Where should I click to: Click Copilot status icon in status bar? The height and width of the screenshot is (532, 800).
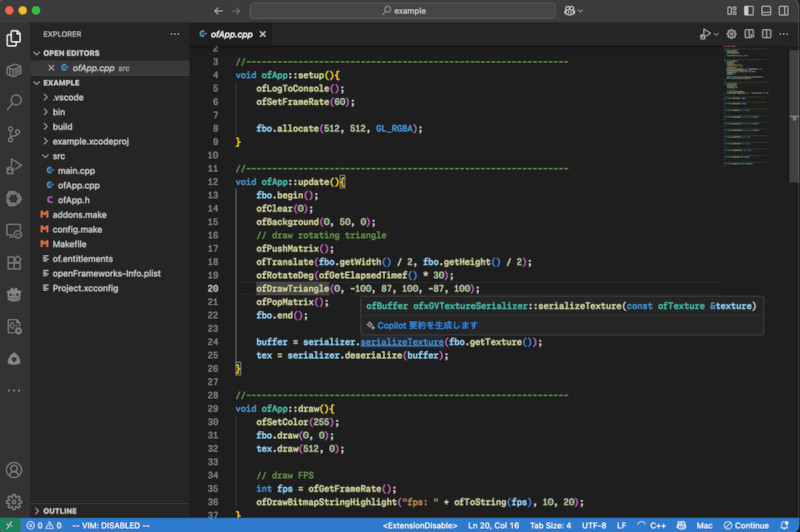click(681, 525)
